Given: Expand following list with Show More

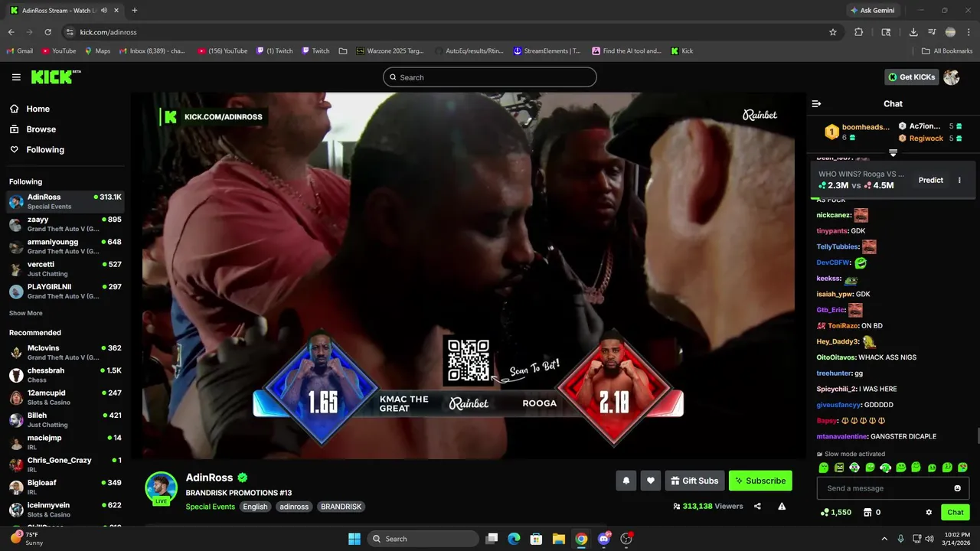Looking at the screenshot, I should pyautogui.click(x=26, y=313).
